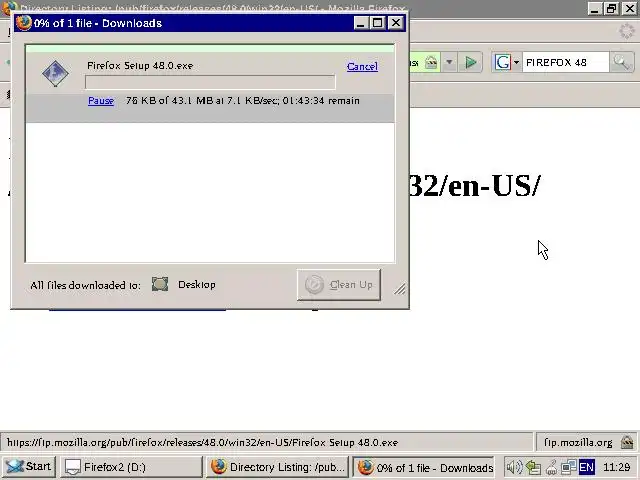Click the download progress bar
640x480 pixels.
click(210, 82)
